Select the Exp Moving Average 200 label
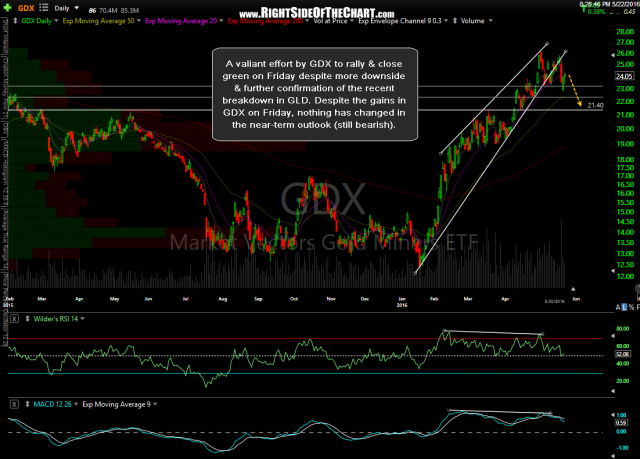Screen dimensions: 640x459 265,21
